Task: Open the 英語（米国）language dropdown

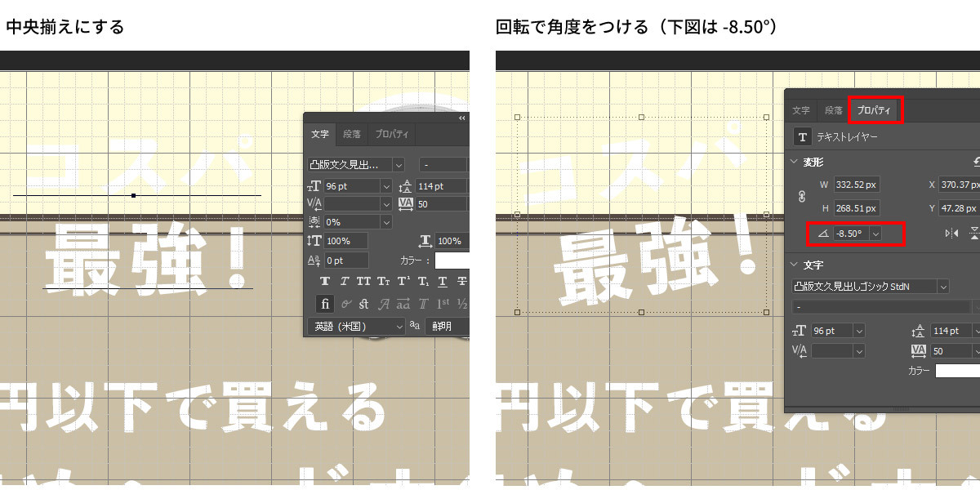Action: [356, 326]
